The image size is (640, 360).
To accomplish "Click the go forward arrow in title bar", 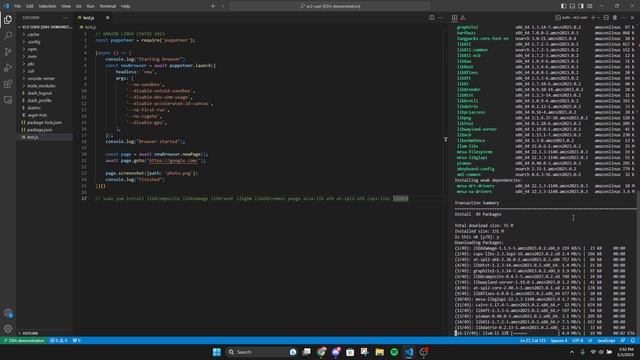I will 223,6.
